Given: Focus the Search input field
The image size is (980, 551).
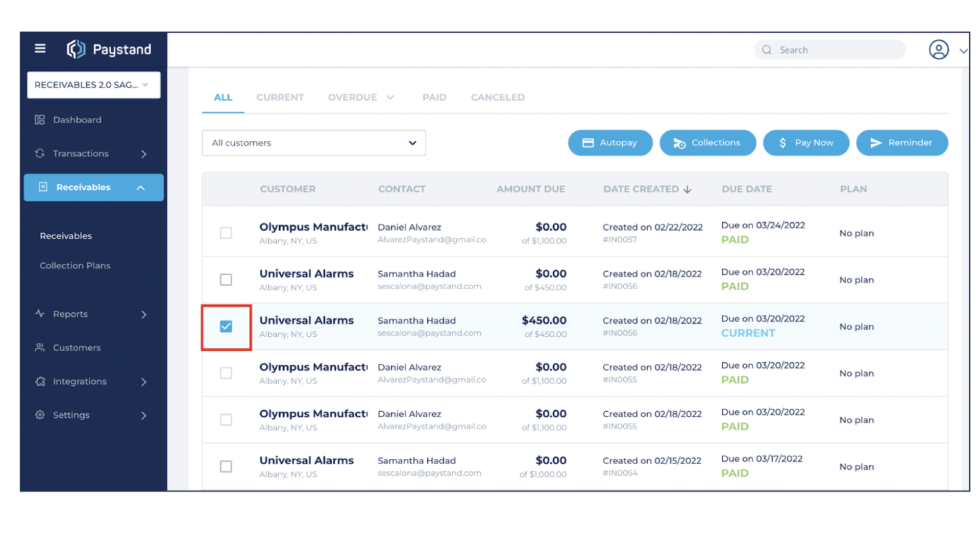Looking at the screenshot, I should [829, 50].
